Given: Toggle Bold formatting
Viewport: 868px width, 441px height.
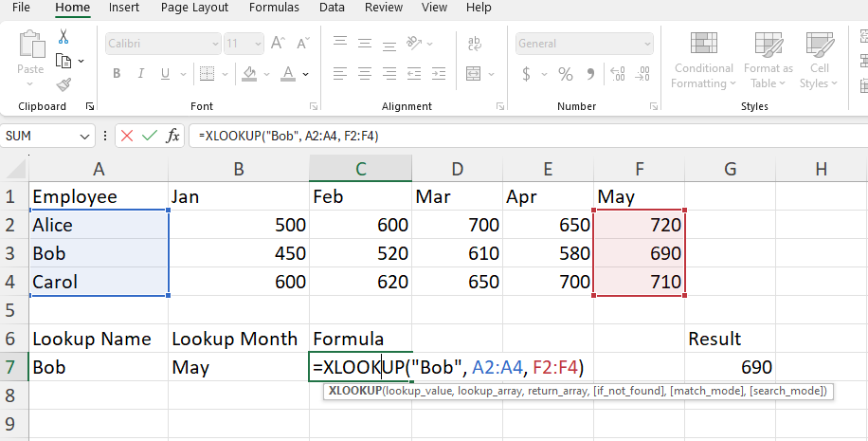Looking at the screenshot, I should (117, 74).
